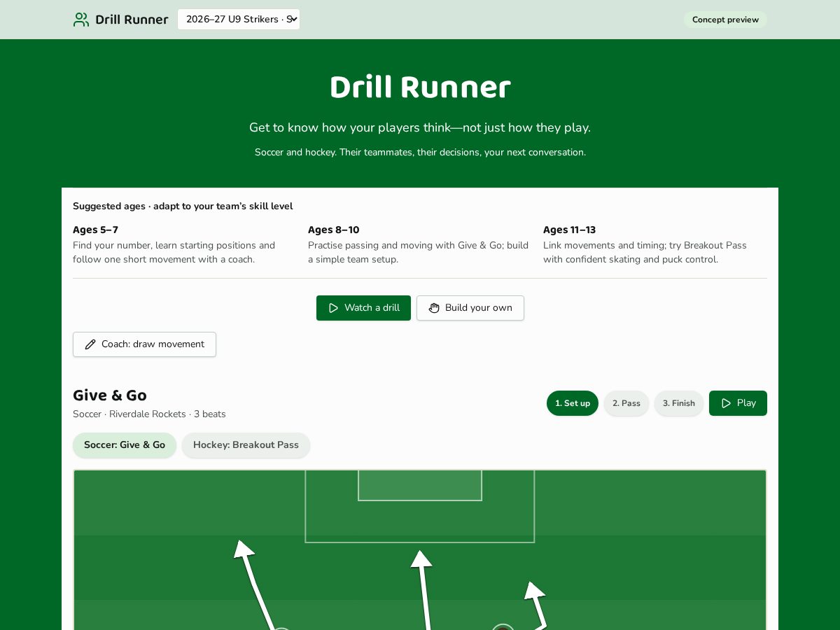Click the Drill Runner people logo icon
Viewport: 840px width, 630px height.
click(x=81, y=20)
